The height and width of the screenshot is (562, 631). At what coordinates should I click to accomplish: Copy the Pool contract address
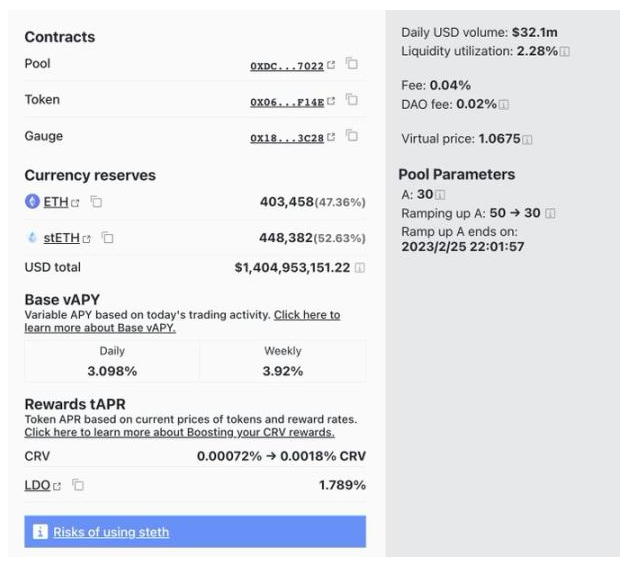352,64
